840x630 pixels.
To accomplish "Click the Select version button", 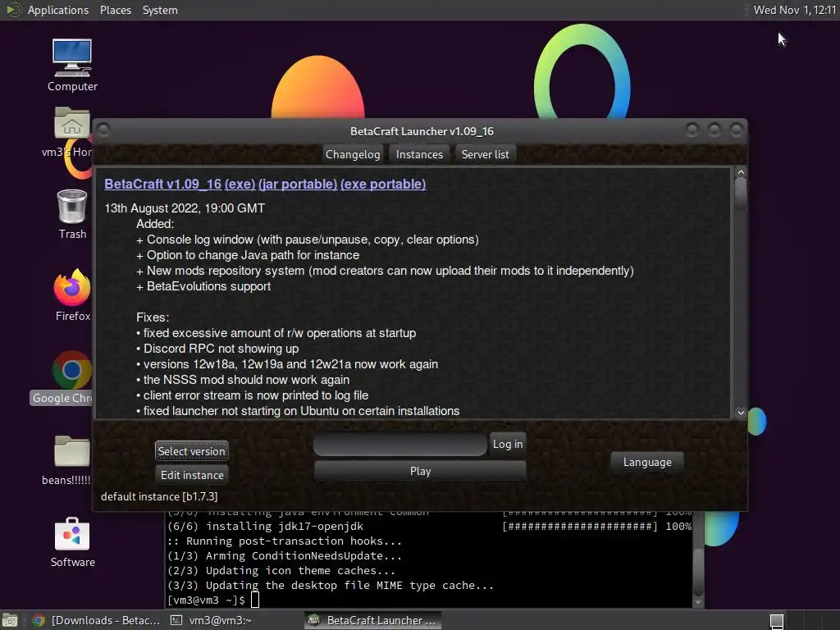I will pyautogui.click(x=192, y=451).
